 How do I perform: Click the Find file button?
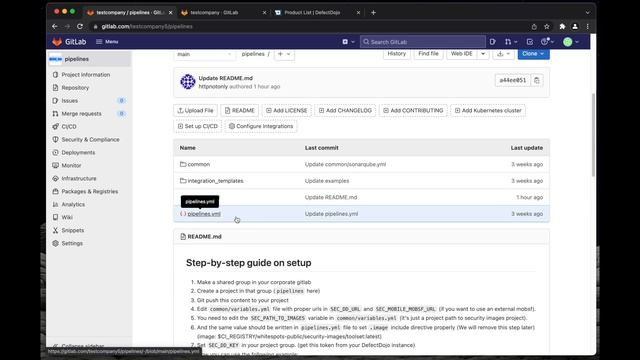click(428, 53)
